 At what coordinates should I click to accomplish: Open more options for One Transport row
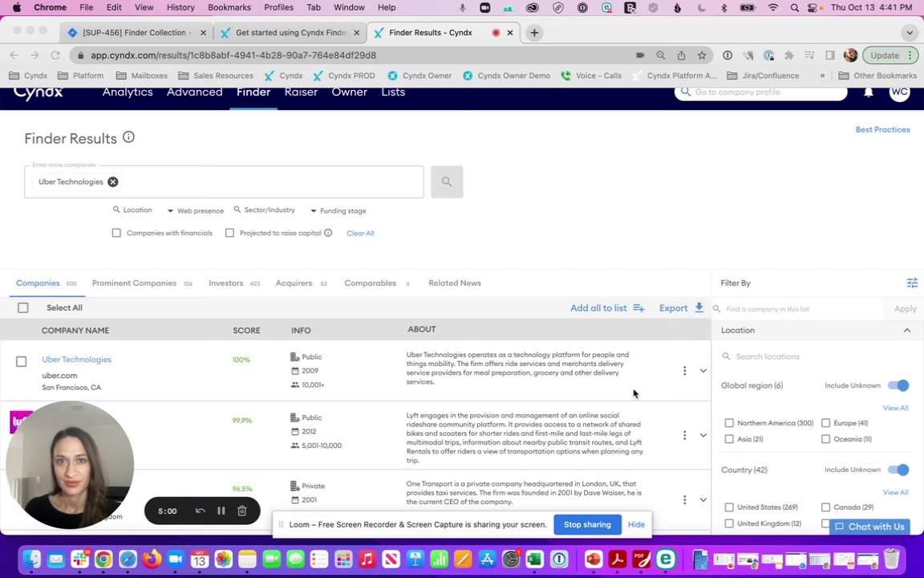(684, 499)
